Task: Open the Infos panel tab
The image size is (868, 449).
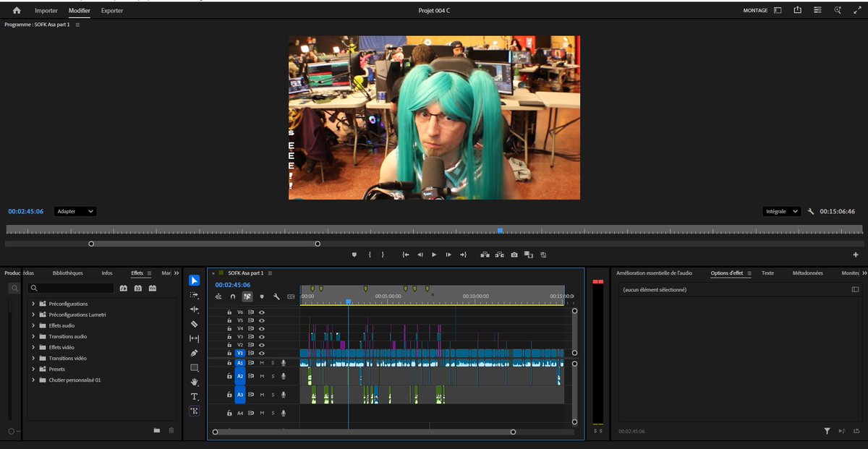Action: pyautogui.click(x=107, y=273)
